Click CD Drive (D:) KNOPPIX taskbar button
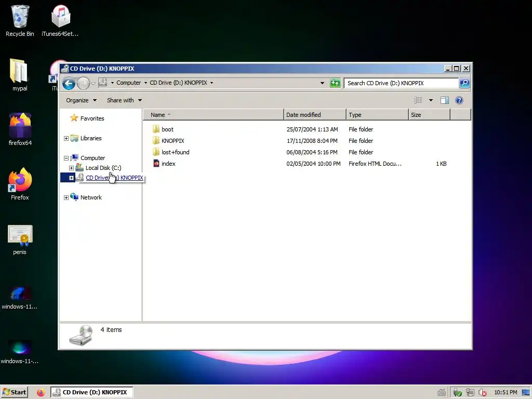The width and height of the screenshot is (532, 399). (91, 392)
